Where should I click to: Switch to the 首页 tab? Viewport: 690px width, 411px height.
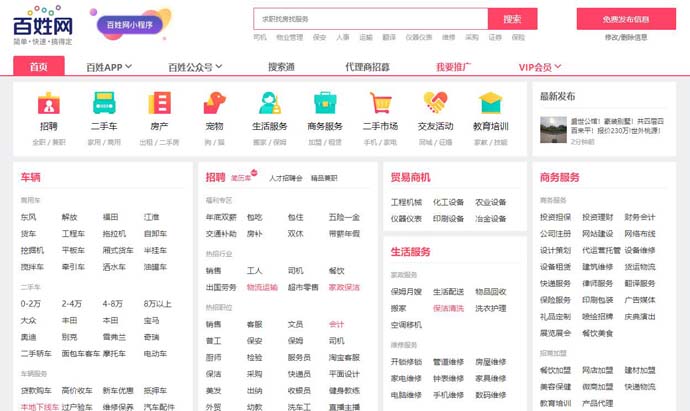(x=39, y=66)
